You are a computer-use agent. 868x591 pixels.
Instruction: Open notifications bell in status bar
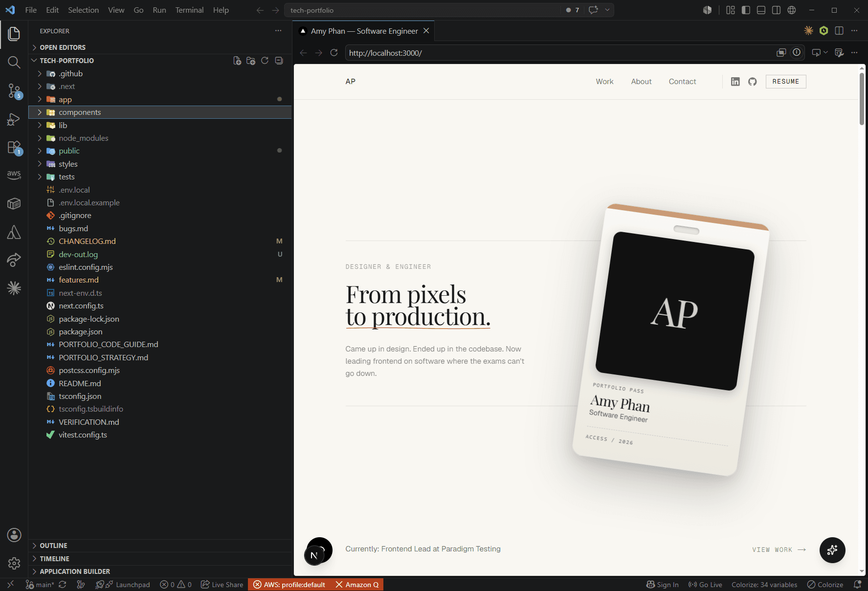pos(857,585)
